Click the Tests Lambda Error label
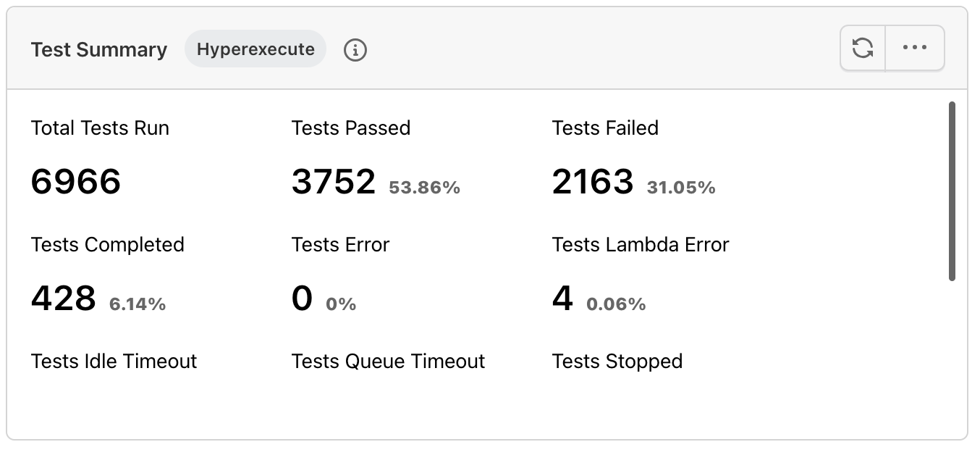Image resolution: width=980 pixels, height=455 pixels. [641, 245]
